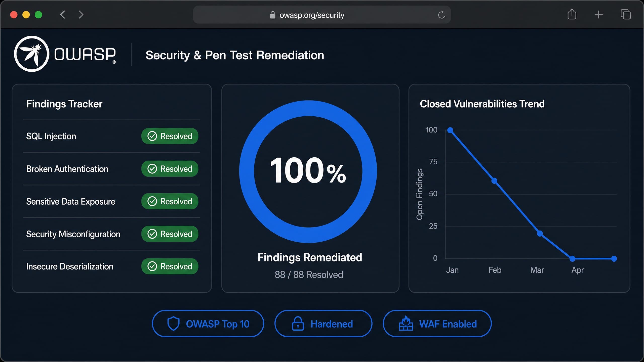Reload the page with the refresh icon
644x362 pixels.
[441, 15]
